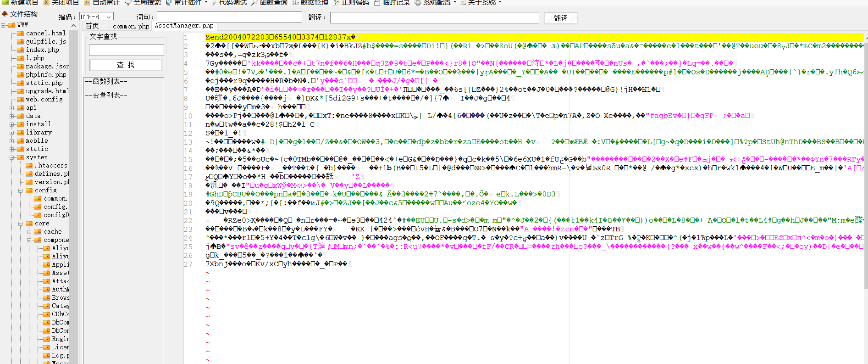This screenshot has width=868, height=364.
Task: Click the 审计插件 toolbar icon
Action: point(169,2)
